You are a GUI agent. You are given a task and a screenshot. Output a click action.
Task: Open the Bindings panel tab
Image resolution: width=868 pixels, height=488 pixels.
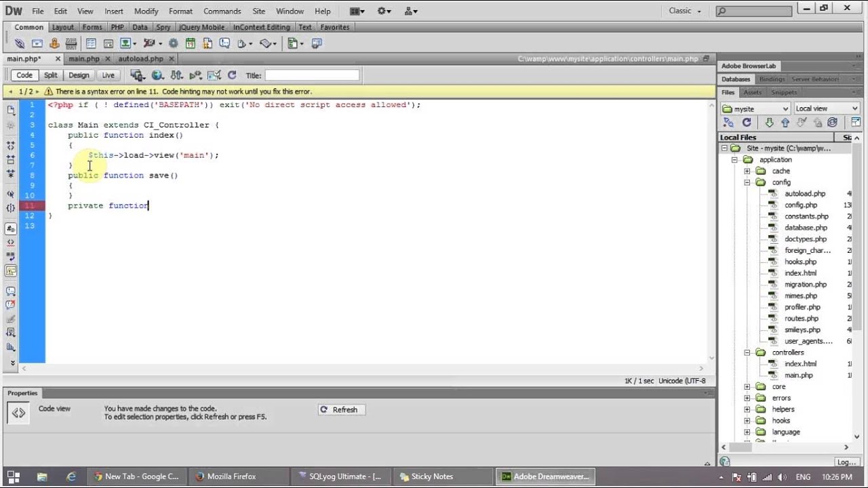click(772, 79)
